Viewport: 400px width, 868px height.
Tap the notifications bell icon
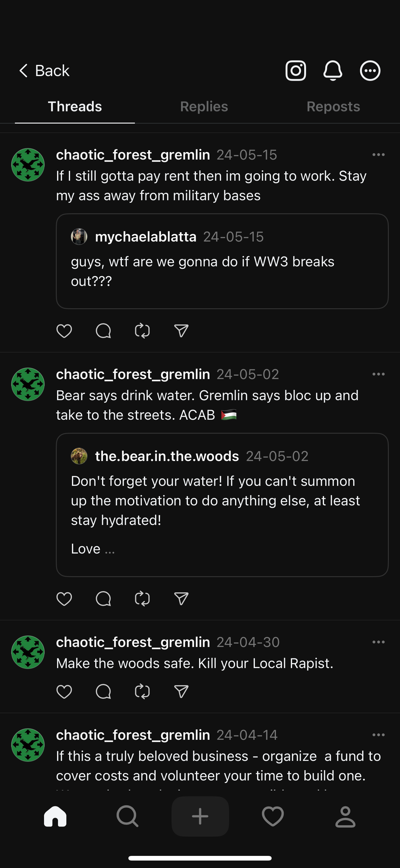pos(333,71)
